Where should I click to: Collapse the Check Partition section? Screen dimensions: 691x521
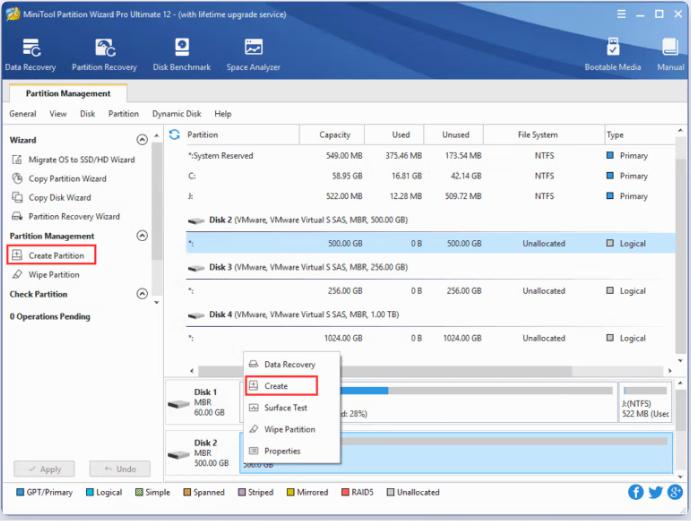pyautogui.click(x=142, y=295)
